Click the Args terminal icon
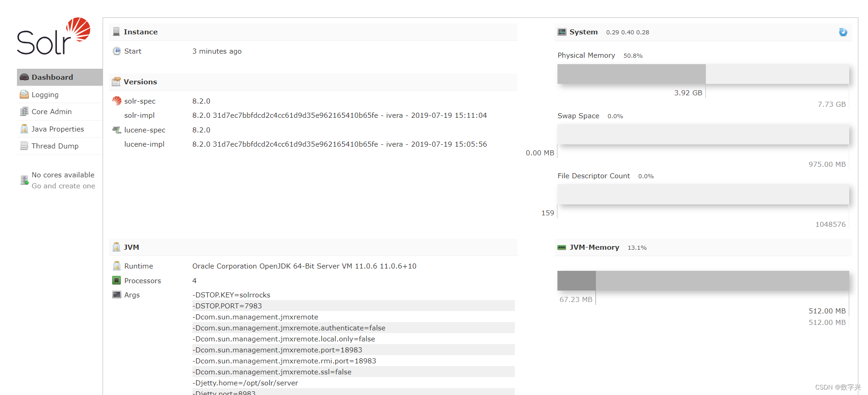This screenshot has width=868, height=395. [117, 295]
